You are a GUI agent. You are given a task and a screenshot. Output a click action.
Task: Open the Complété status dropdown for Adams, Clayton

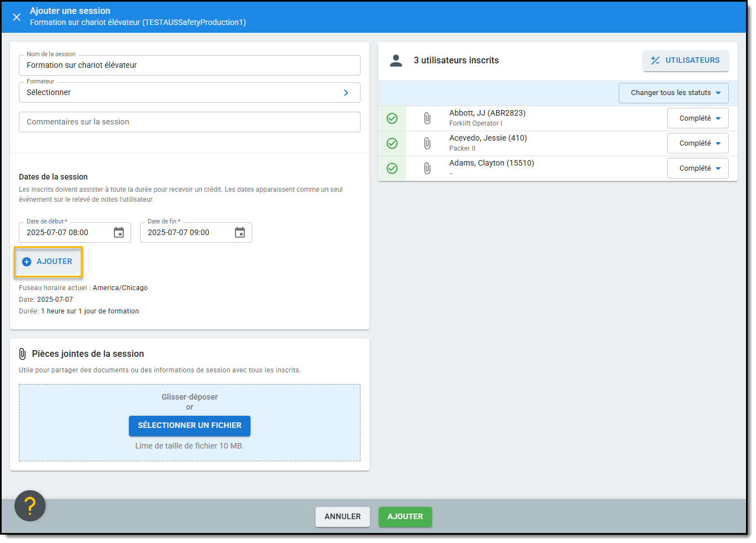pyautogui.click(x=698, y=168)
